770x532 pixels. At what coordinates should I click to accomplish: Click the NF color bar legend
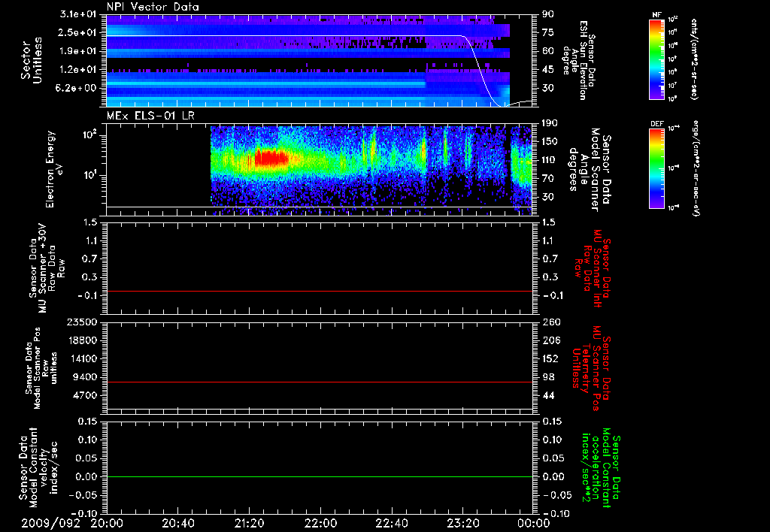coord(656,59)
